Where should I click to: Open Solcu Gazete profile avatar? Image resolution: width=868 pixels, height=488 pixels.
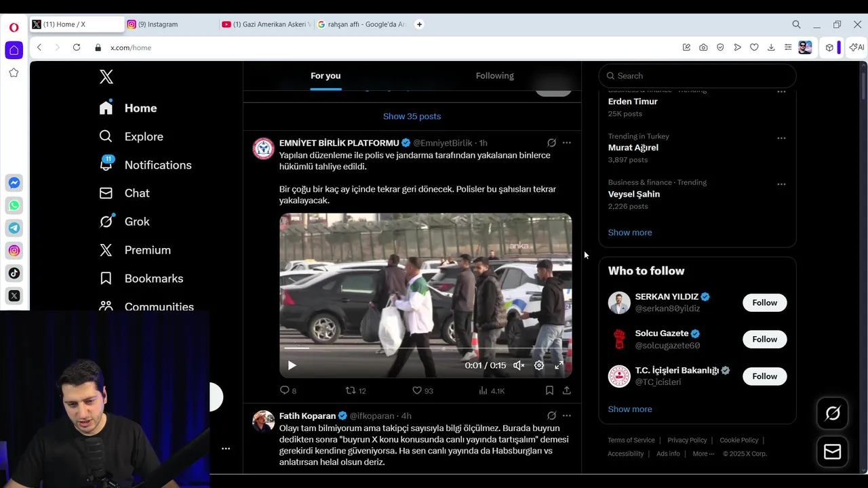(619, 340)
